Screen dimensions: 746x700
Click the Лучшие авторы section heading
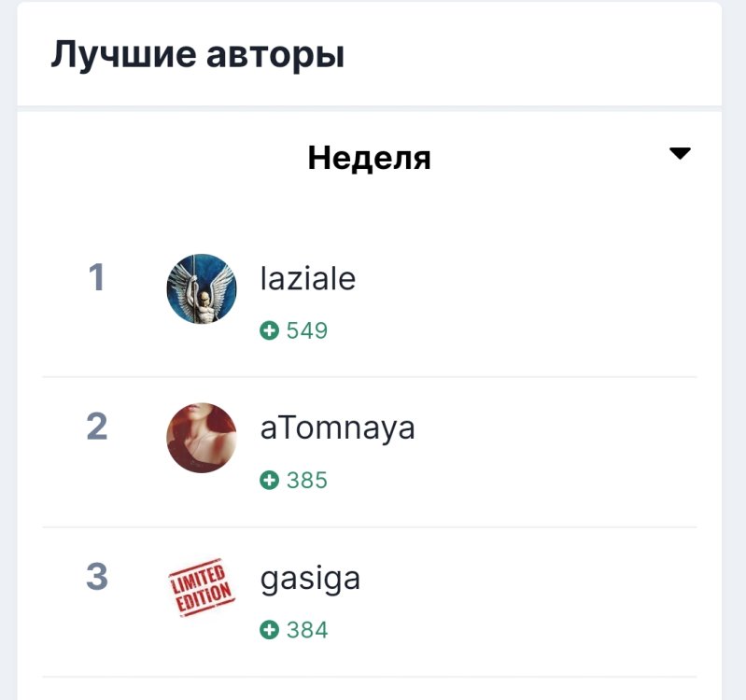point(198,55)
